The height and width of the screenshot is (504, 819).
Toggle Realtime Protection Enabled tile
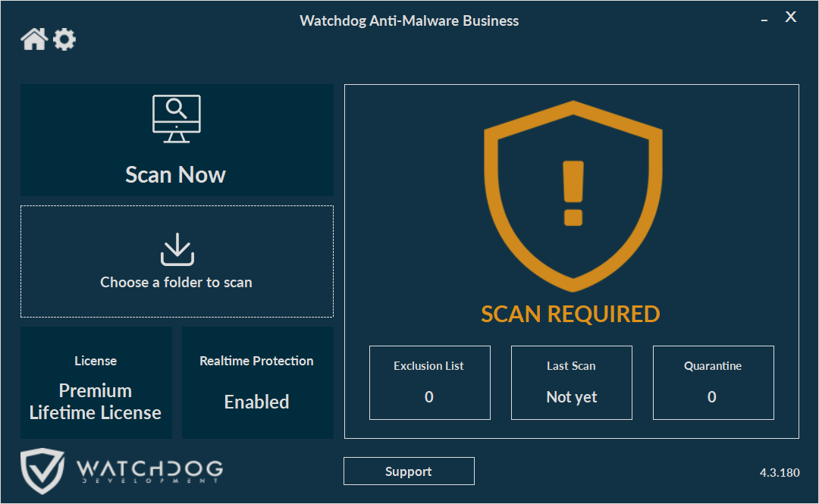click(258, 383)
